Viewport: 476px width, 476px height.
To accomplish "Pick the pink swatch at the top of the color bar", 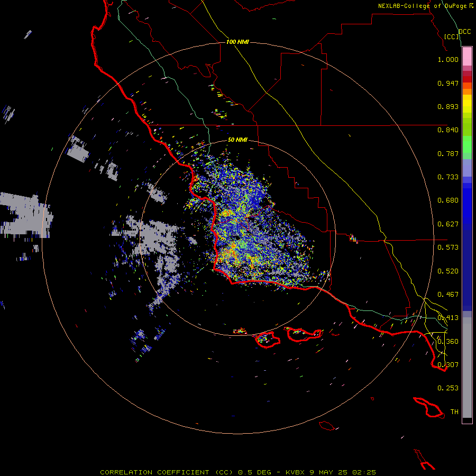I will pyautogui.click(x=467, y=57).
